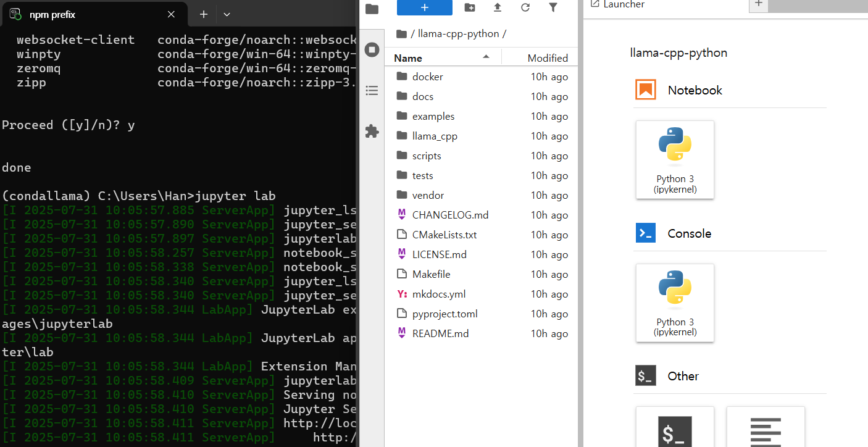Open a Terminal from the Other section
The image size is (868, 447).
[x=675, y=427]
